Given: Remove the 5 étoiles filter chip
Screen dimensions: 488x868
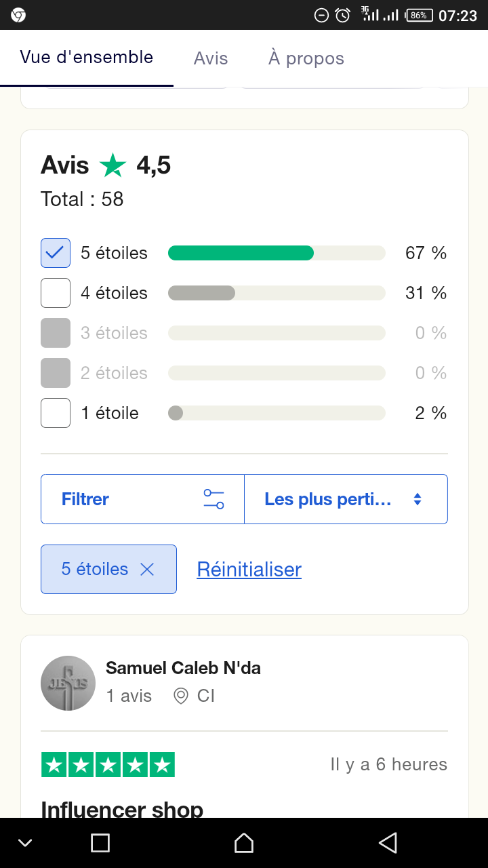Looking at the screenshot, I should tap(147, 570).
